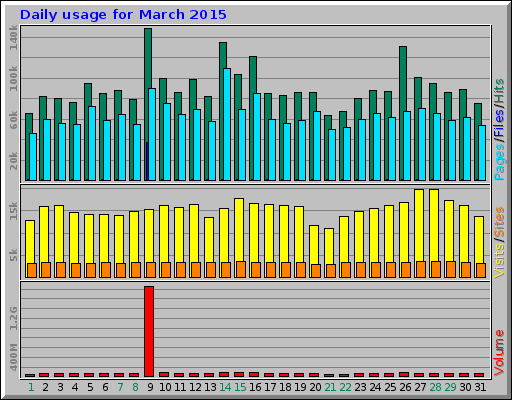Click the day 5 label on the x-axis
The width and height of the screenshot is (512, 400).
point(90,387)
